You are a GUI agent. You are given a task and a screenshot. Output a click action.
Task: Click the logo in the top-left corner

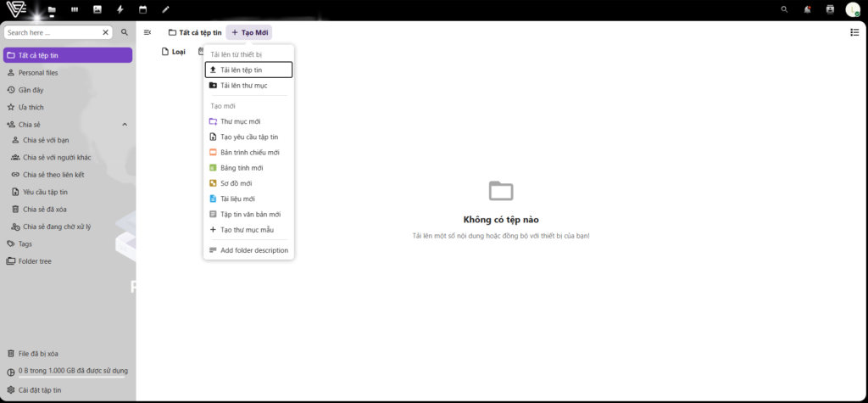point(15,9)
